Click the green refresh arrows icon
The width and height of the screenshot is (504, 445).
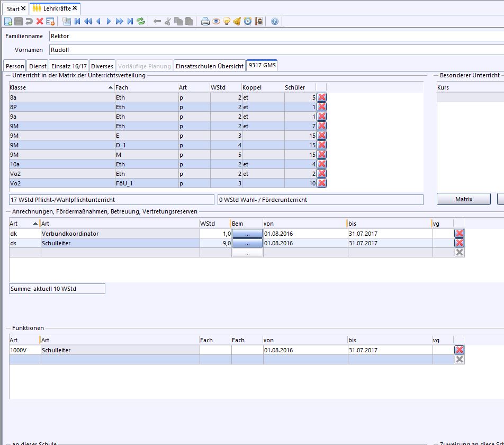click(x=141, y=22)
